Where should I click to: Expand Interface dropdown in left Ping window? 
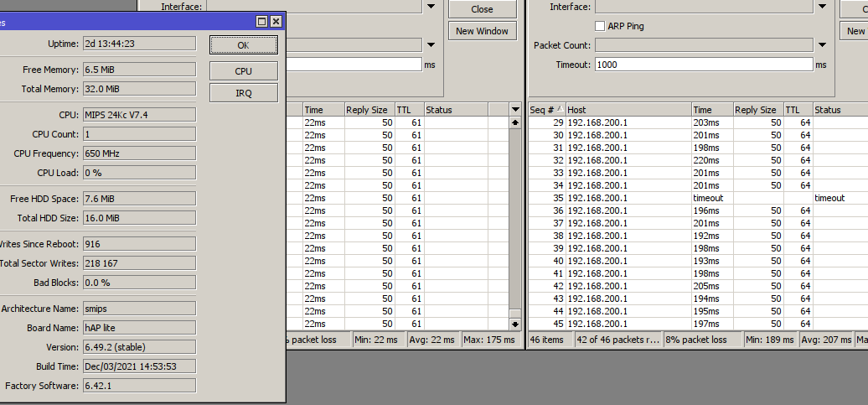coord(431,7)
